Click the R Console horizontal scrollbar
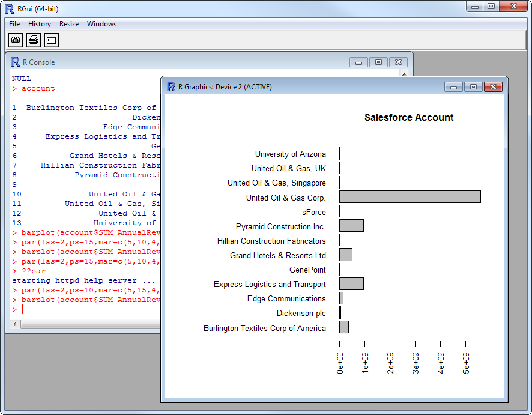Viewport: 532px width, 415px height. pyautogui.click(x=90, y=324)
